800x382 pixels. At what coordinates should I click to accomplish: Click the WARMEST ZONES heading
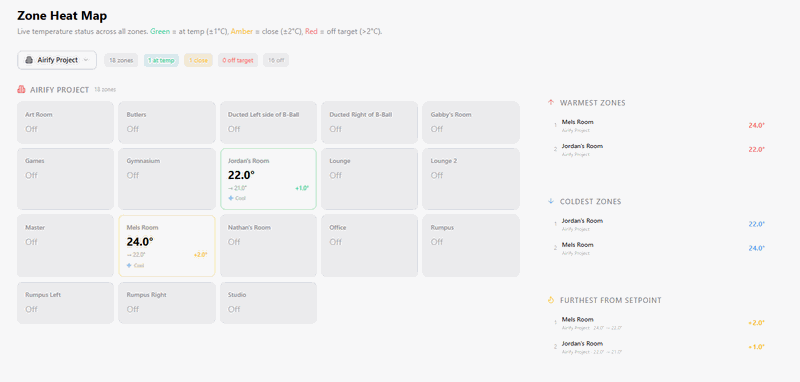592,103
